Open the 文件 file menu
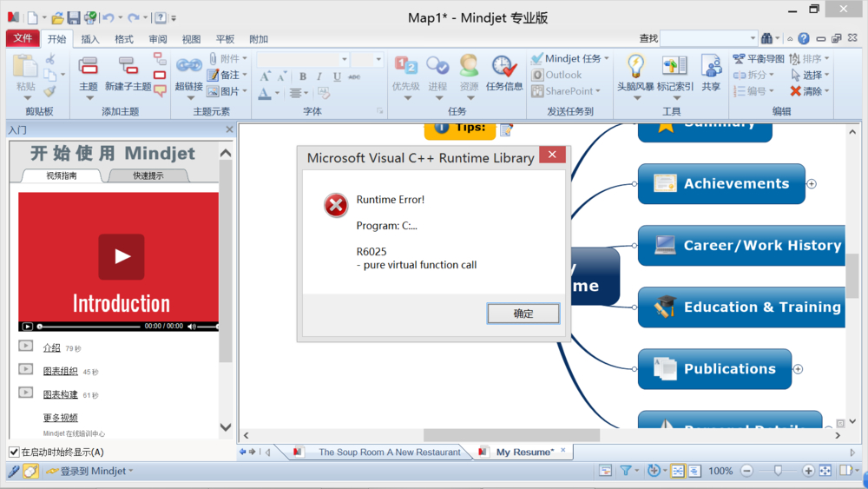 [23, 38]
